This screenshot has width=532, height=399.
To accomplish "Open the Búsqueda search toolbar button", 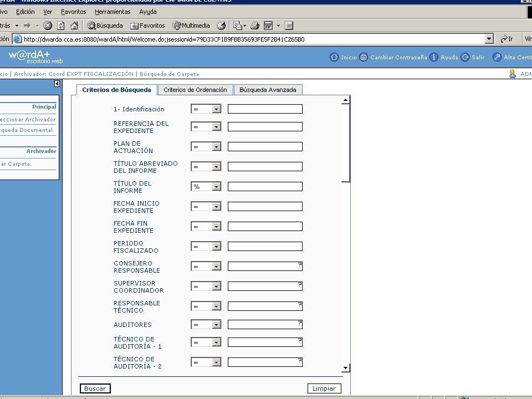I will pos(105,25).
